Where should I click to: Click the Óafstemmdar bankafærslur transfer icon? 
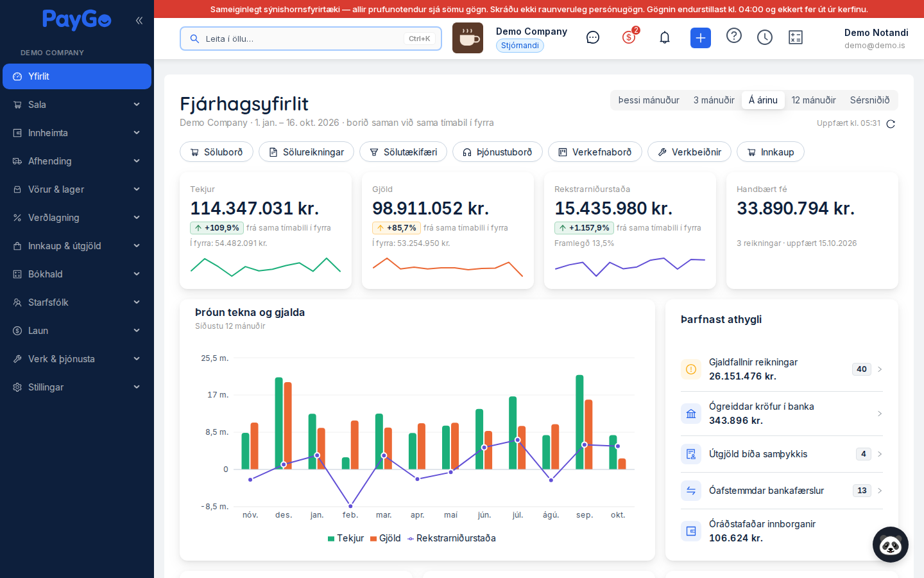[x=691, y=491]
